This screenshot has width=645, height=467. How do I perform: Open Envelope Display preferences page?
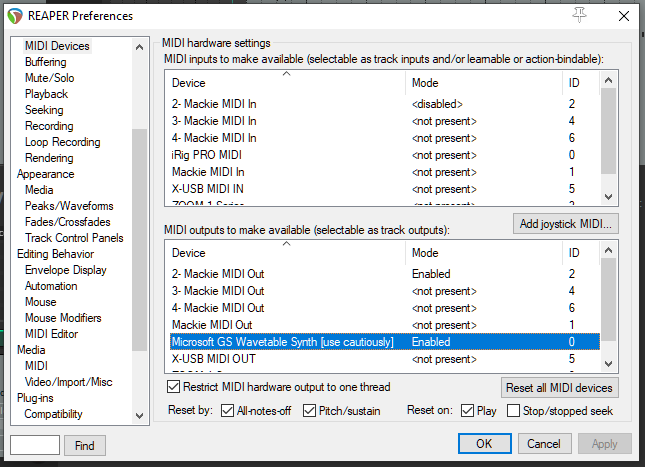pos(66,270)
